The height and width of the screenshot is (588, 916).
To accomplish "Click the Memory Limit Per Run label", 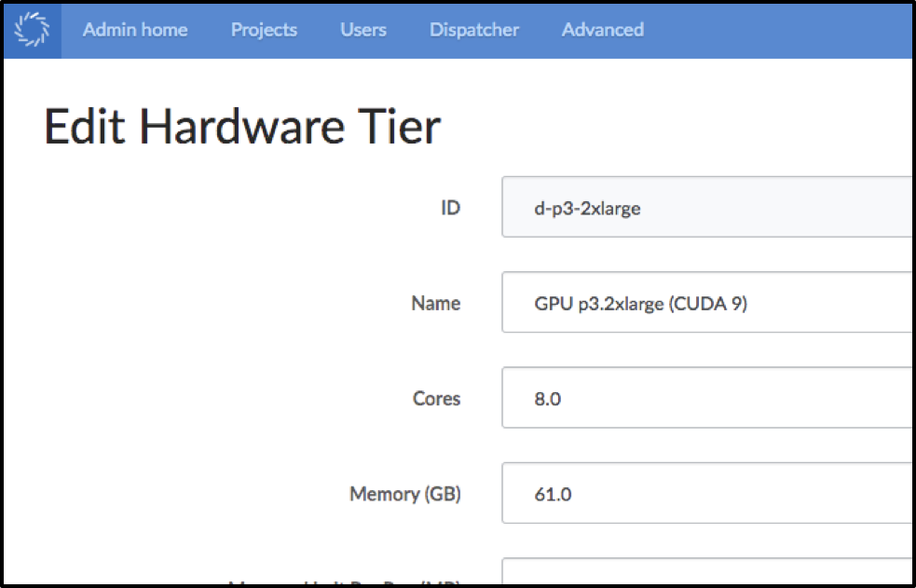I will click(345, 582).
